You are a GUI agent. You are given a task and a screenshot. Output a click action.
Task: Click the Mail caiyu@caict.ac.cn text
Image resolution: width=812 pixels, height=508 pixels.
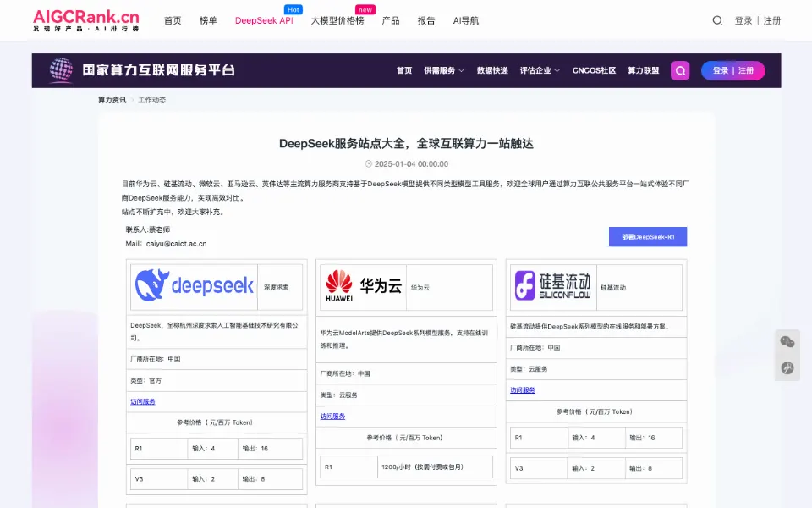(166, 244)
